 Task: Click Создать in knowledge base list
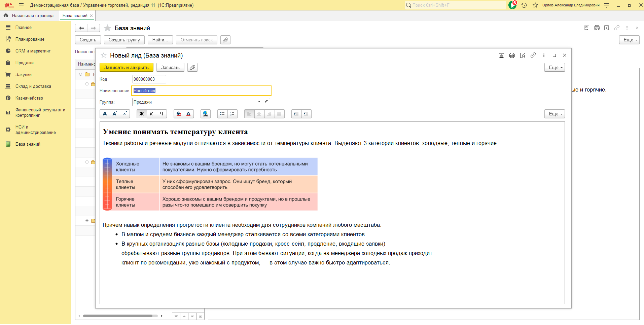(88, 40)
